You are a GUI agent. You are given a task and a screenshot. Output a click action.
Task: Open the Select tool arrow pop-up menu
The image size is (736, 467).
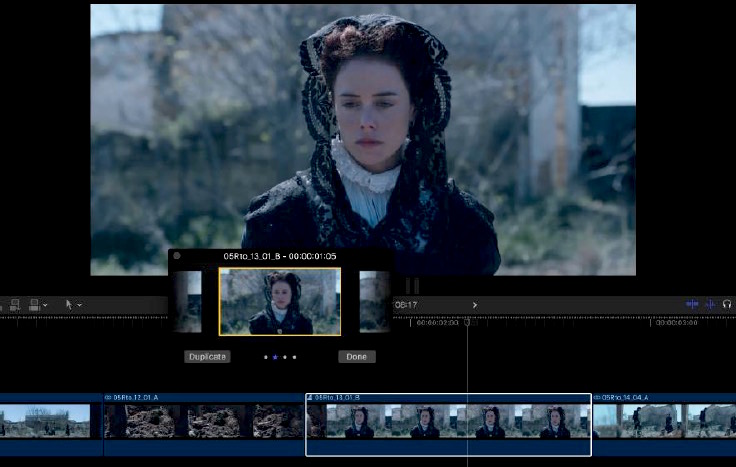(79, 305)
